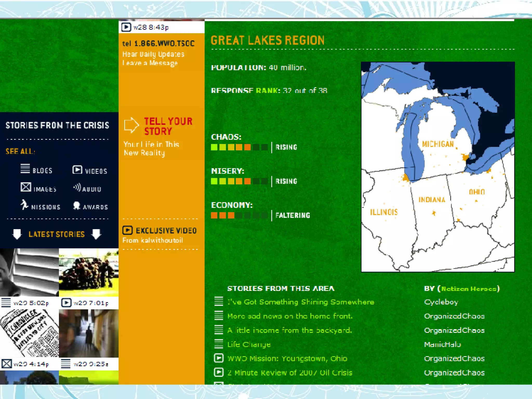The image size is (532, 399).
Task: Open story I've Got Something Shining Somewhere
Action: click(301, 302)
